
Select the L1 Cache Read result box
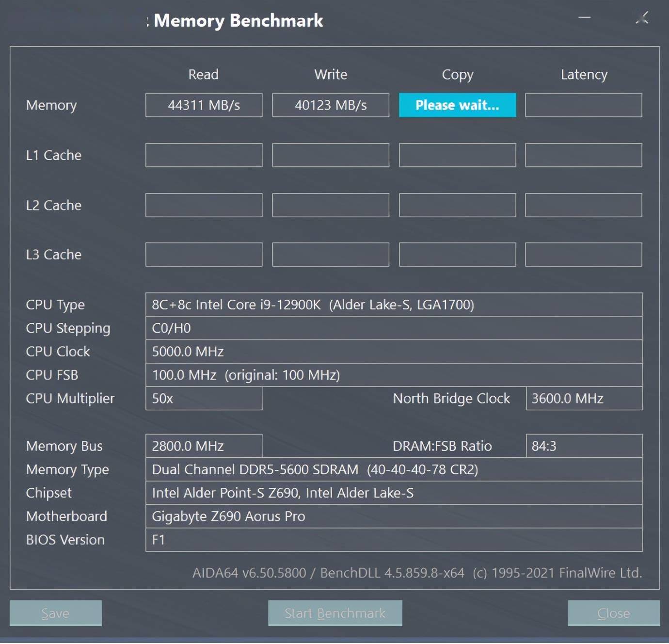tap(204, 155)
